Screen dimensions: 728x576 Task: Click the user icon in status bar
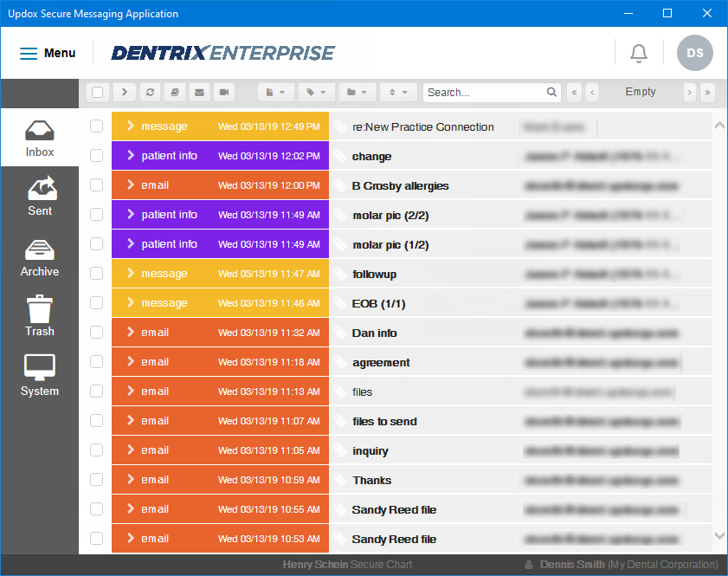click(x=528, y=565)
